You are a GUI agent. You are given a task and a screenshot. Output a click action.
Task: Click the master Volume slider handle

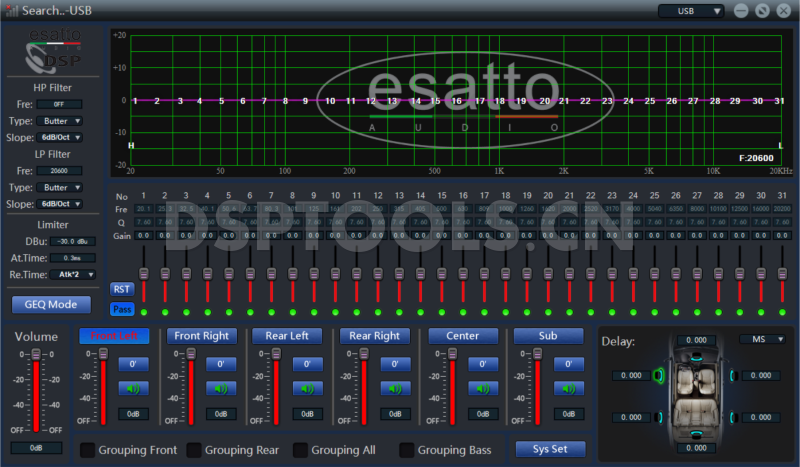pyautogui.click(x=36, y=354)
